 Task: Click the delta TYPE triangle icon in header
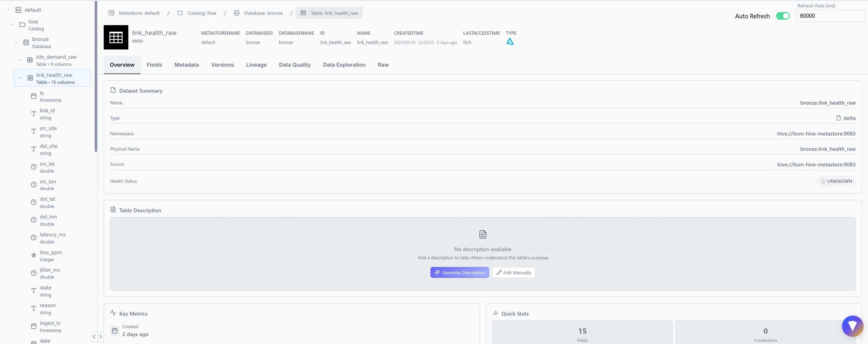pos(510,42)
